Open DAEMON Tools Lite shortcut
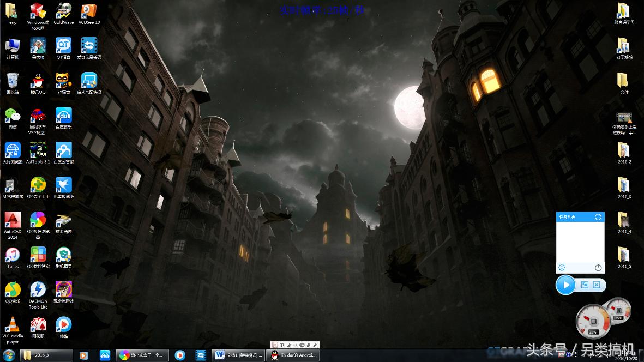644x362 pixels. [38, 290]
